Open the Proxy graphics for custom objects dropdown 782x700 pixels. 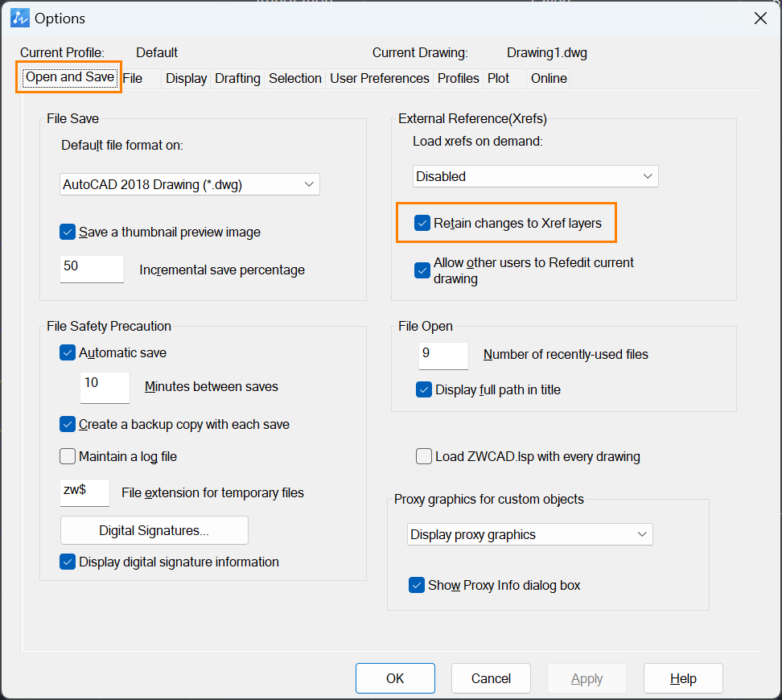point(529,534)
